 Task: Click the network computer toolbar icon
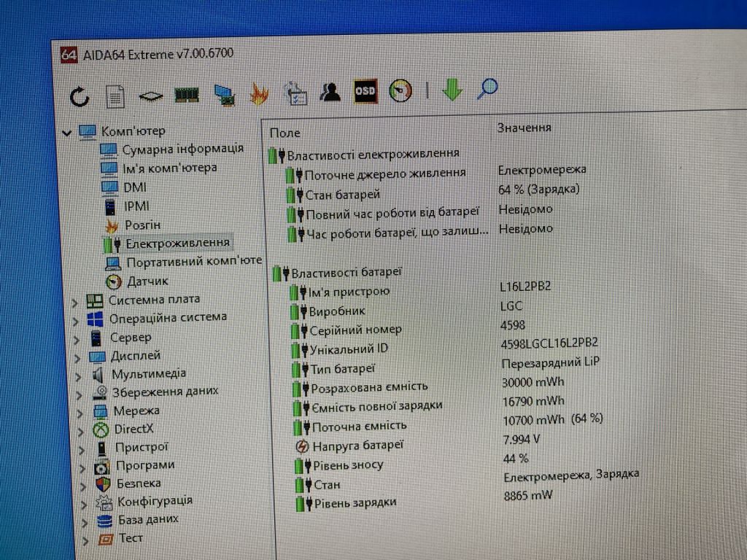point(224,95)
